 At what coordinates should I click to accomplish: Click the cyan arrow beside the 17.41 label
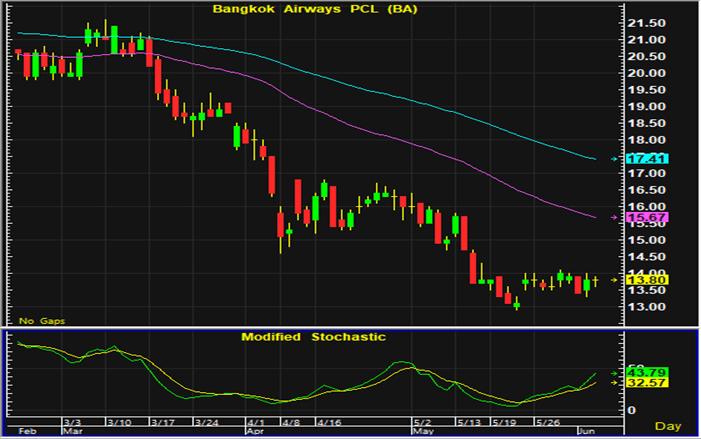tap(614, 159)
